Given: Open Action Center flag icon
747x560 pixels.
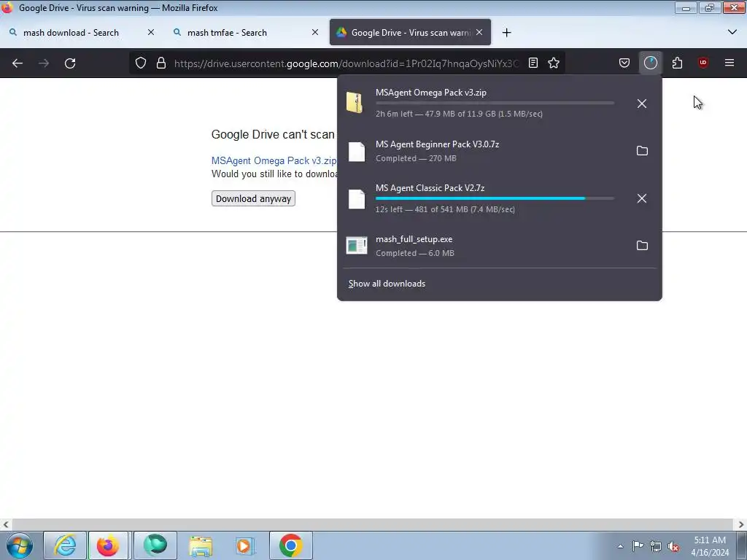Looking at the screenshot, I should click(638, 546).
